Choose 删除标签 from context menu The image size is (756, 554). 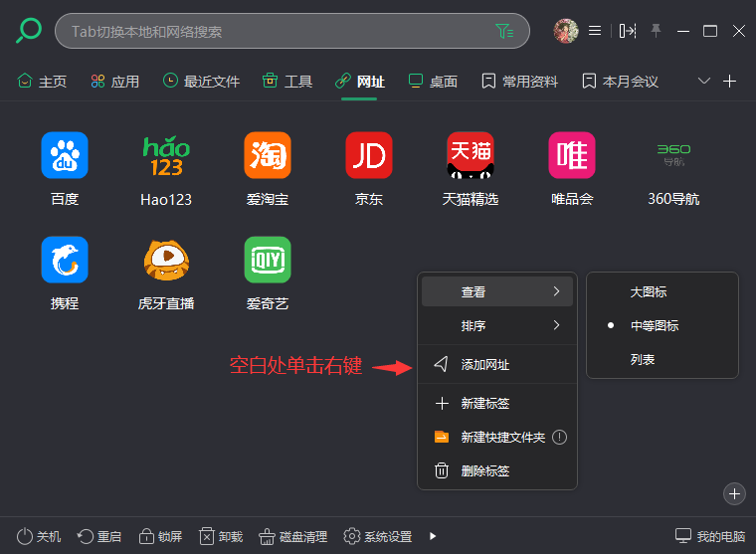[497, 470]
